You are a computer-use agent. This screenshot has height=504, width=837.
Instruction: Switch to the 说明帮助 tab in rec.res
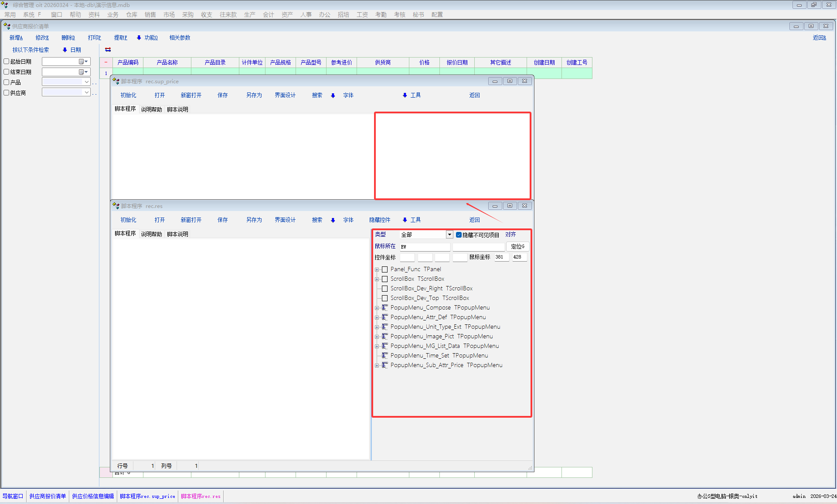coord(151,234)
